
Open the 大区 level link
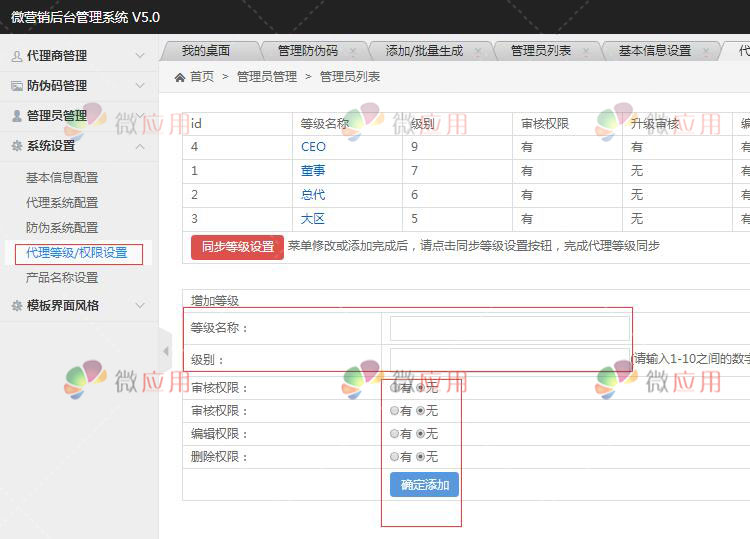pos(313,219)
